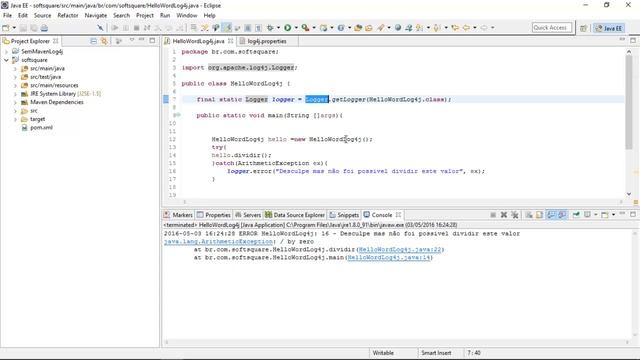
Task: Click the Remove Launch X icon in Console
Action: 504,215
